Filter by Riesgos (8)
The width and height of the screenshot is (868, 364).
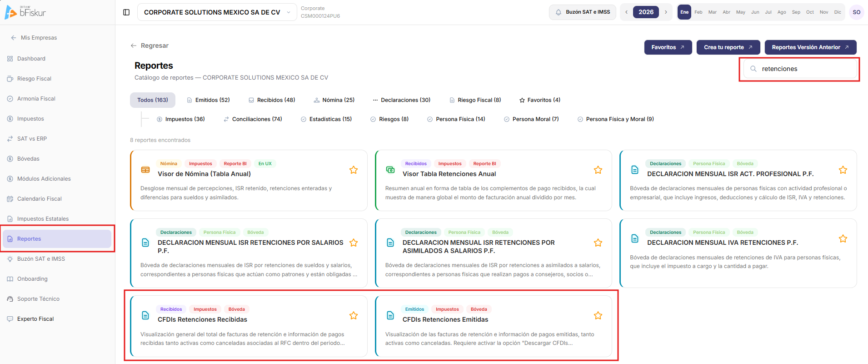point(389,119)
